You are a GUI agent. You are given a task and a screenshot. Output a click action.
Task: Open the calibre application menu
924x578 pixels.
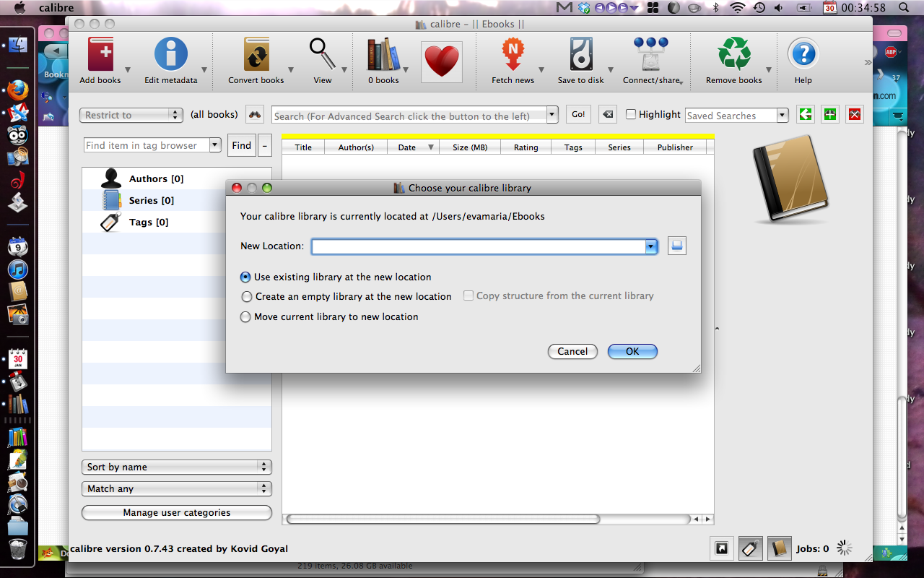point(56,8)
